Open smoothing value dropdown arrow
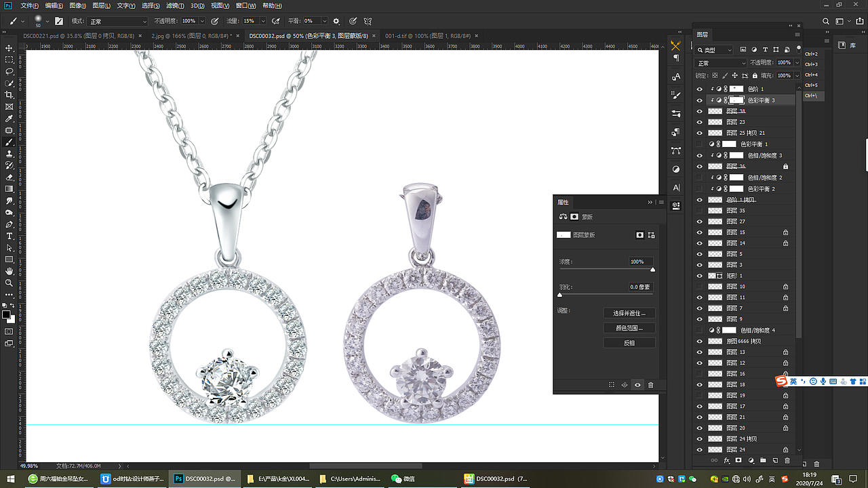The height and width of the screenshot is (488, 868). pos(324,21)
